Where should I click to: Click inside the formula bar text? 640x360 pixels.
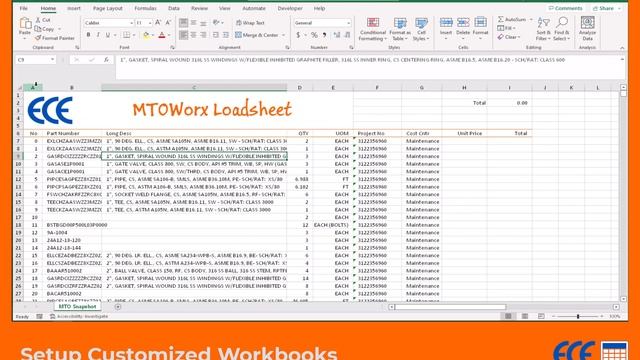pos(342,60)
